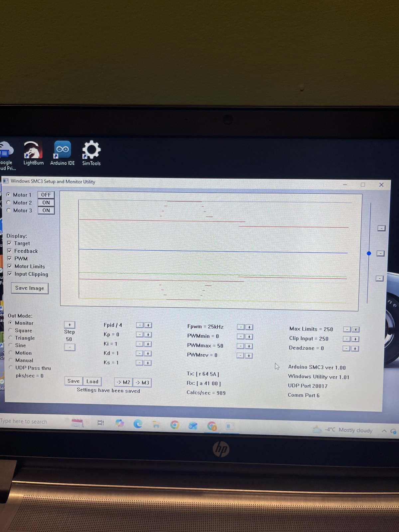Copy settings to Motor 3 with -> M3
Image resolution: width=399 pixels, height=532 pixels.
coord(142,383)
